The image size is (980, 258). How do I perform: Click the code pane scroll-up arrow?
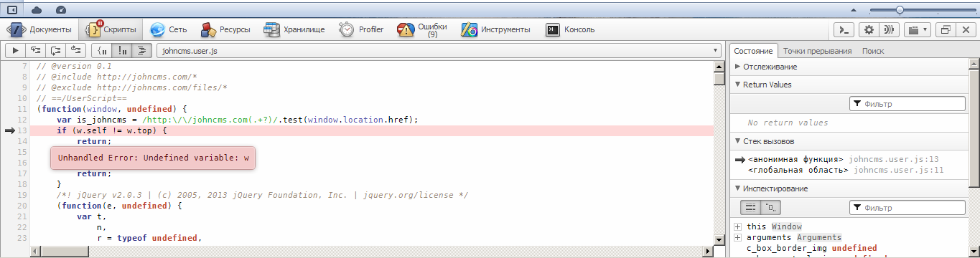click(719, 67)
